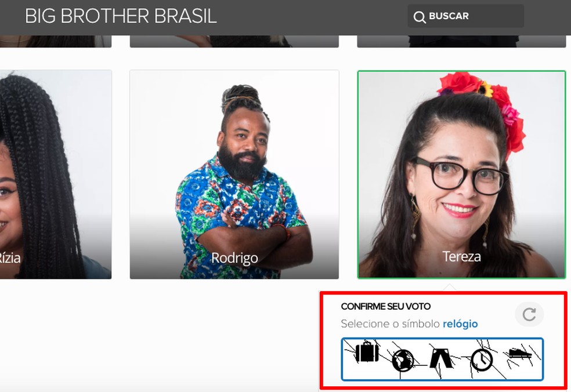Select the suitcase symbol in the captcha
The height and width of the screenshot is (392, 571).
pyautogui.click(x=367, y=351)
